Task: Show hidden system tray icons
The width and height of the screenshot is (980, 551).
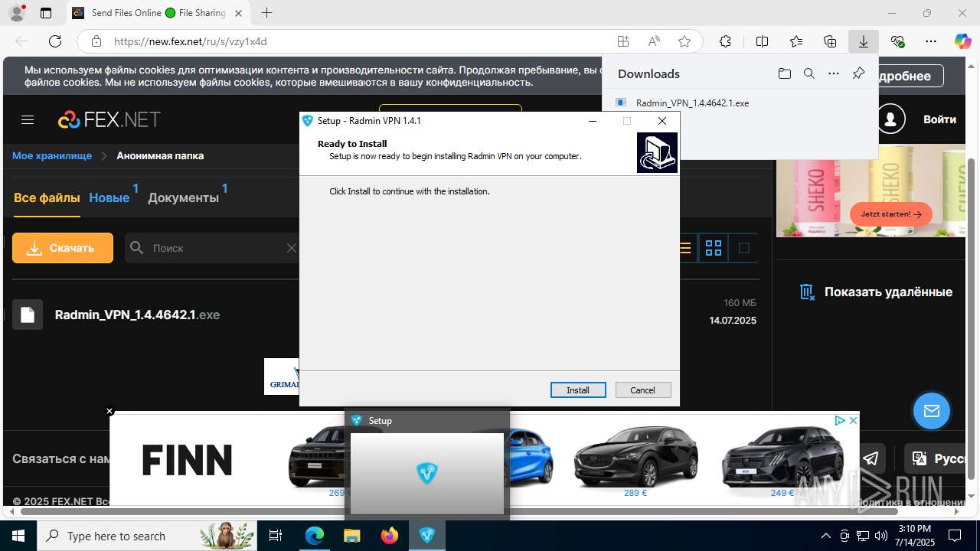Action: (x=825, y=536)
